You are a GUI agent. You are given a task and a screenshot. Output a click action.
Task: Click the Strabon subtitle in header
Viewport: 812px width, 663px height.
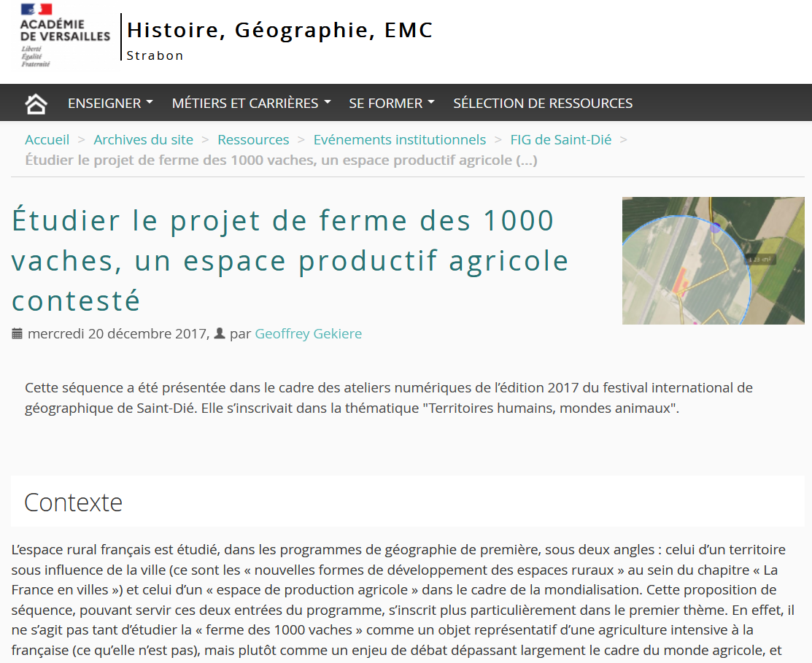(155, 55)
